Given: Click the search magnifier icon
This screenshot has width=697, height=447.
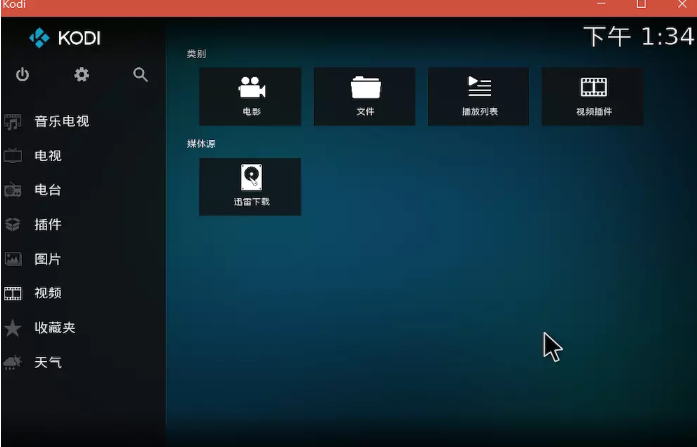Looking at the screenshot, I should click(x=140, y=74).
